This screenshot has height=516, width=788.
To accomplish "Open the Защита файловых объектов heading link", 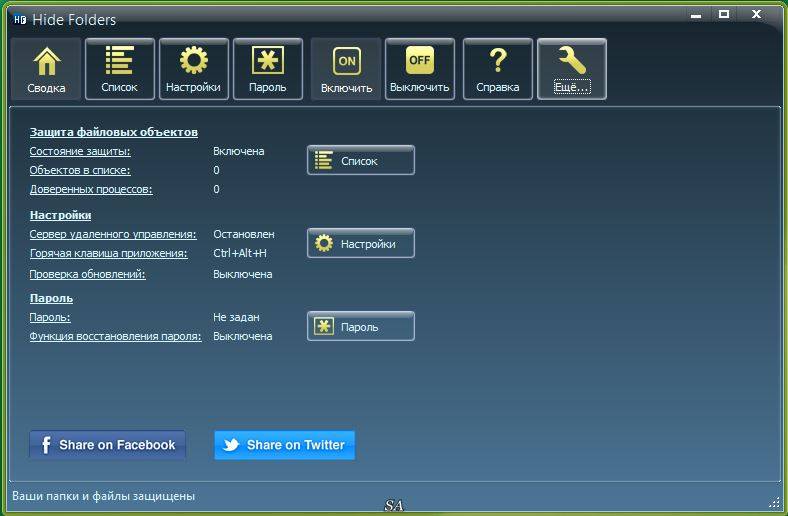I will 114,132.
